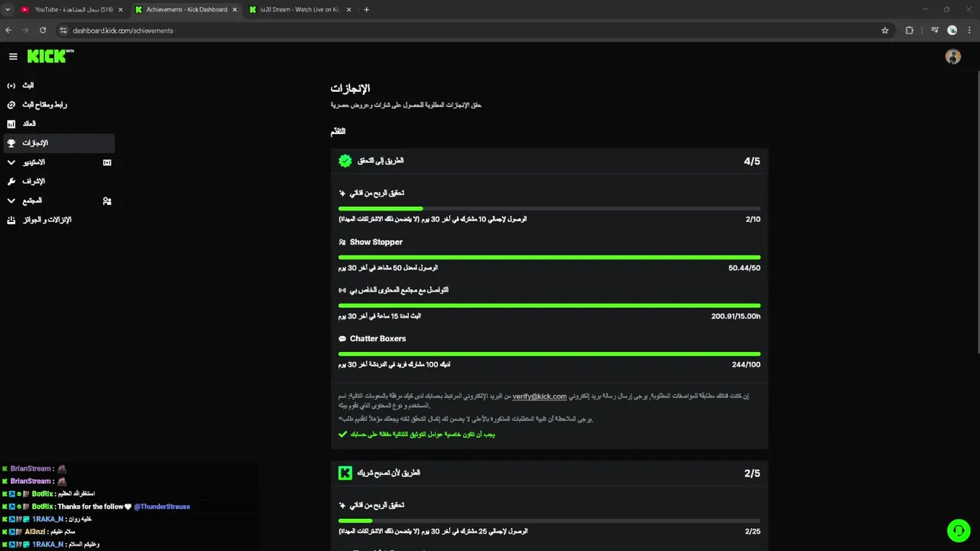Open the tab search dropdown arrow
This screenshot has height=551, width=980.
point(8,10)
